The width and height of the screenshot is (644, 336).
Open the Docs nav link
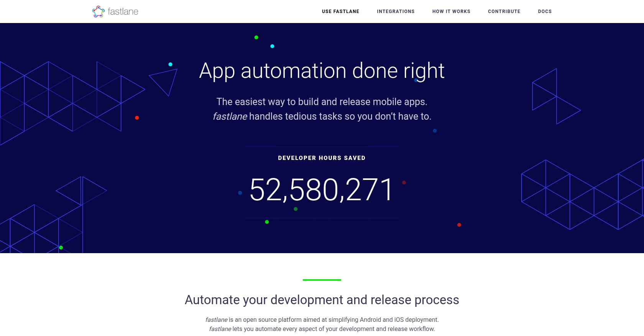pos(545,12)
